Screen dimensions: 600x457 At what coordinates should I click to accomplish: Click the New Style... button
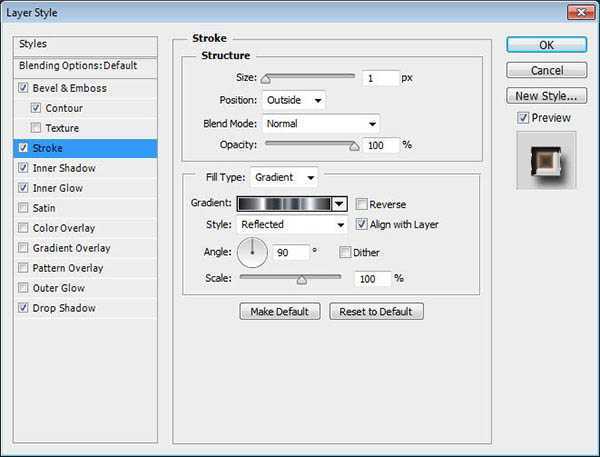[x=546, y=96]
